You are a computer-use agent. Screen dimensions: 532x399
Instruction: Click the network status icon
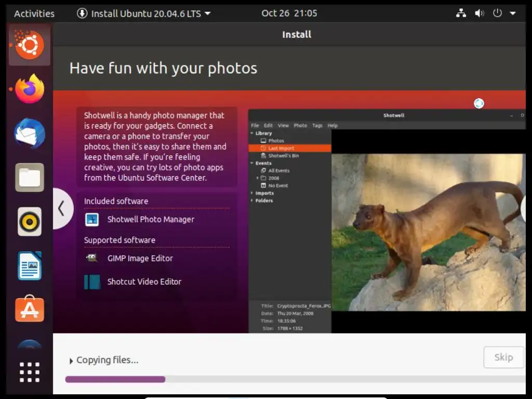coord(461,13)
